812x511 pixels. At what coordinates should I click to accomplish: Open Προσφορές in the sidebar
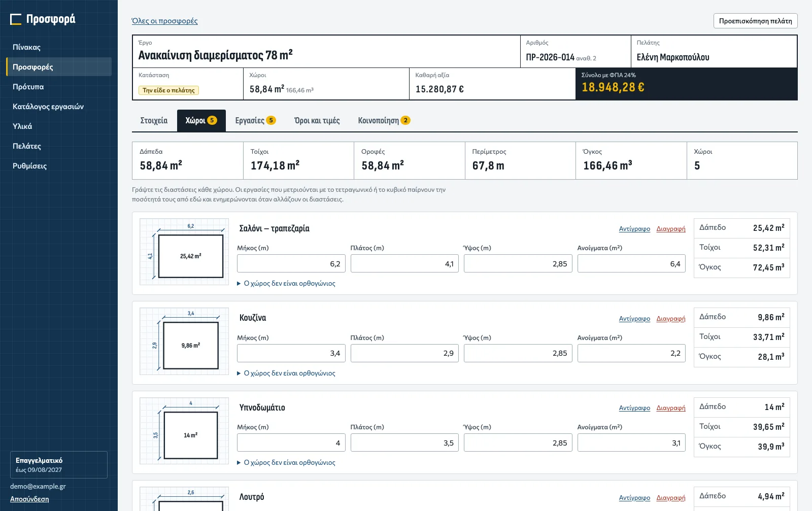(x=59, y=67)
